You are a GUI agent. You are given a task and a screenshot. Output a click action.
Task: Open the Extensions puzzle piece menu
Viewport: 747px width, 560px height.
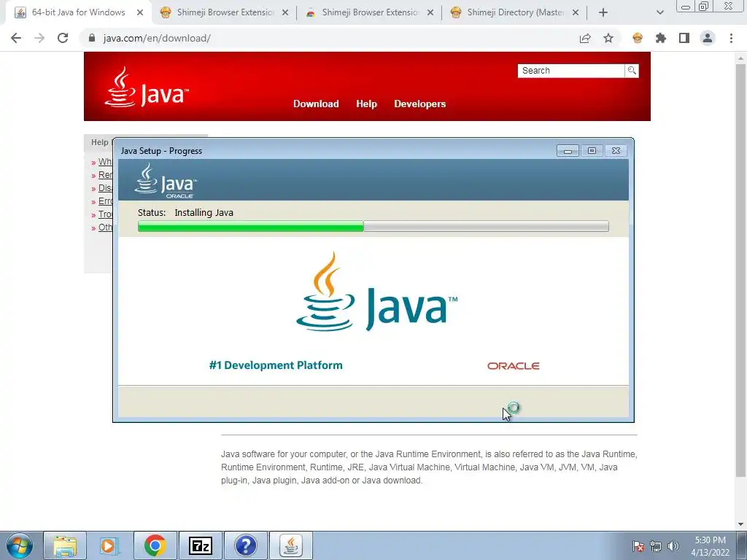pyautogui.click(x=661, y=38)
